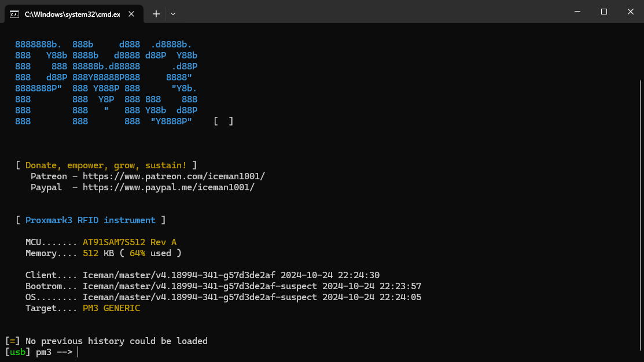Minimize the terminal window

coord(577,12)
